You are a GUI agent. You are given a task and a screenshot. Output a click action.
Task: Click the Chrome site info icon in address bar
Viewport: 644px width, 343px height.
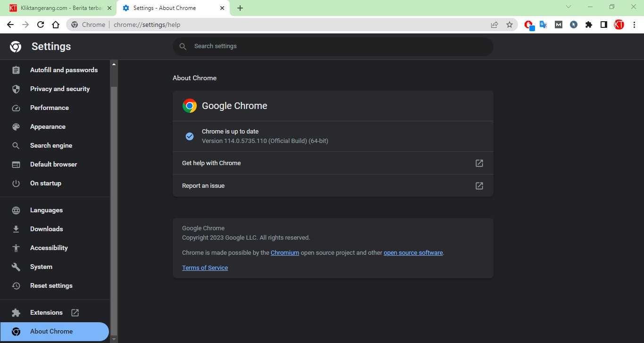(75, 25)
